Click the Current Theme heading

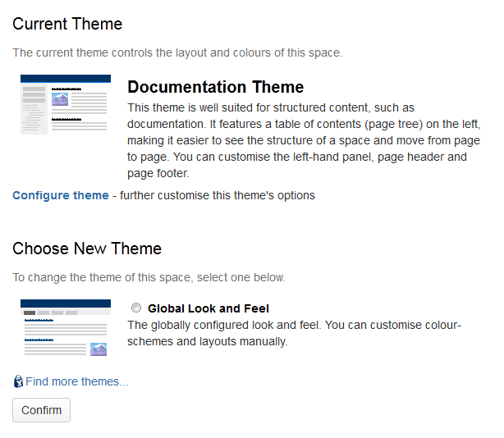[x=67, y=24]
